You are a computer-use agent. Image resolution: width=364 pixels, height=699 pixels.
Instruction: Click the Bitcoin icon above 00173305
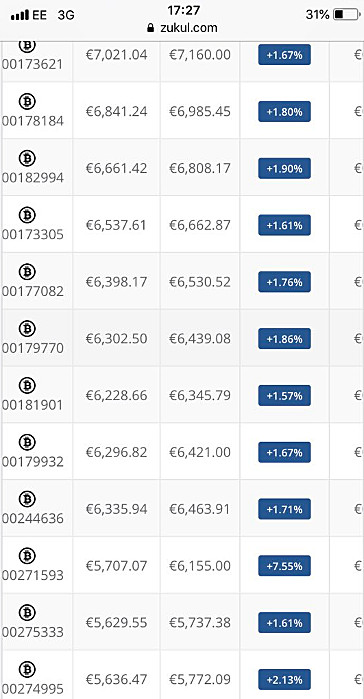coord(27,215)
